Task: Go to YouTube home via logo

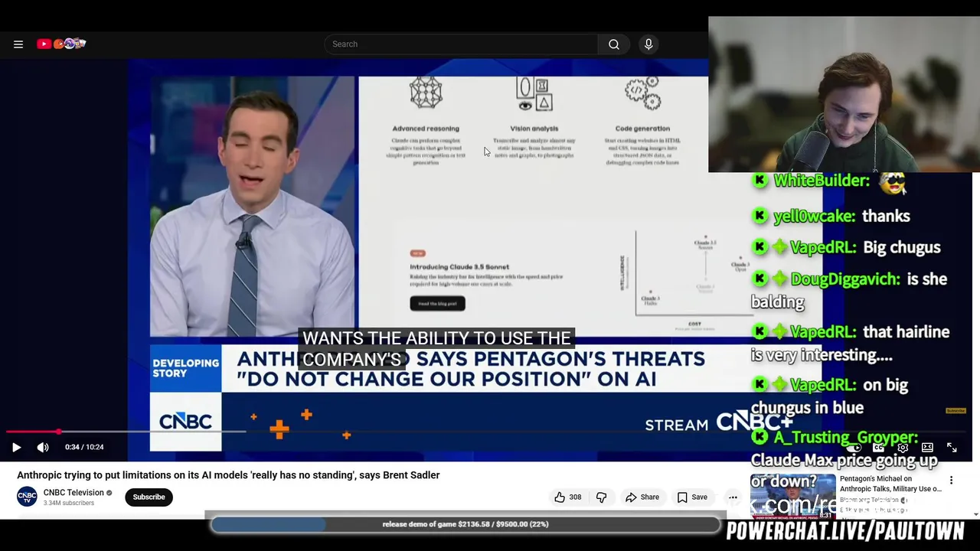Action: point(61,44)
